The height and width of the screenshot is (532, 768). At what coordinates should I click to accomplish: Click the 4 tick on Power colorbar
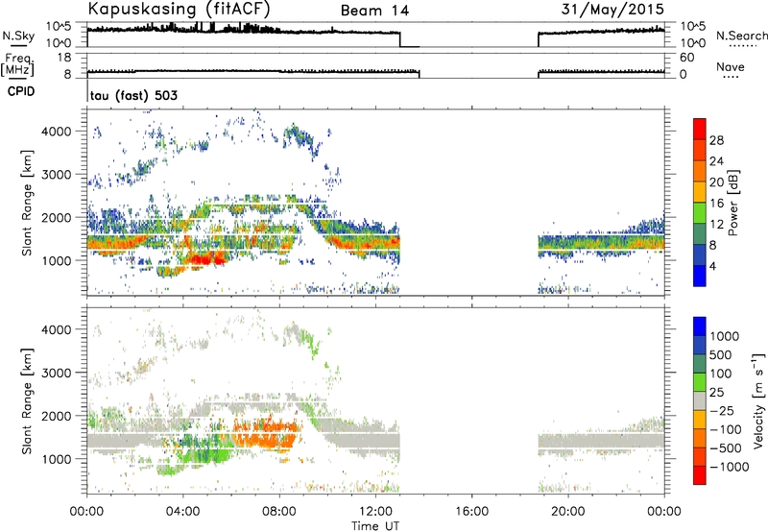pos(712,266)
